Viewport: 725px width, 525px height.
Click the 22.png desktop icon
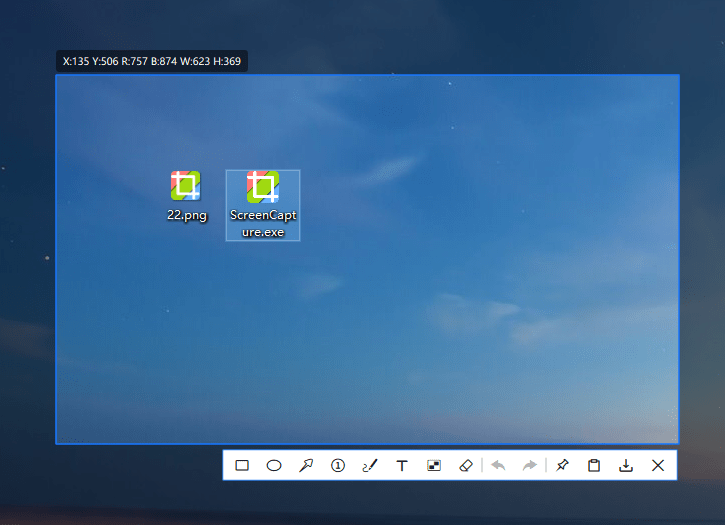point(185,186)
